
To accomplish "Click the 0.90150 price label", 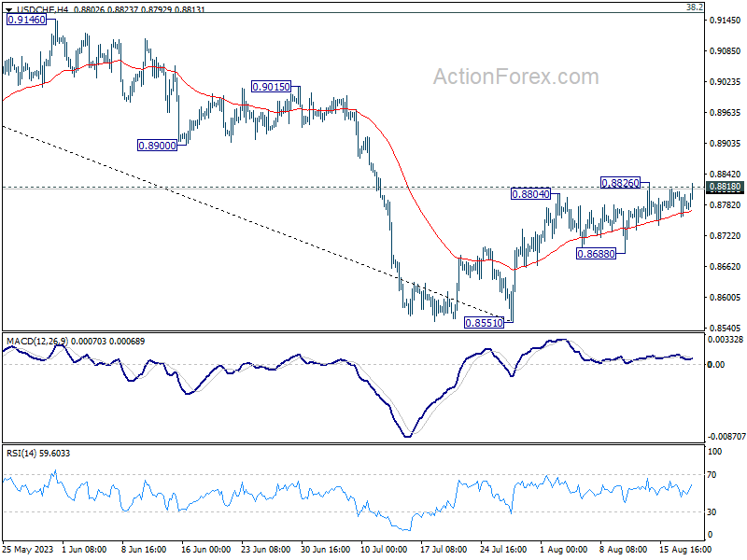I will pos(271,87).
